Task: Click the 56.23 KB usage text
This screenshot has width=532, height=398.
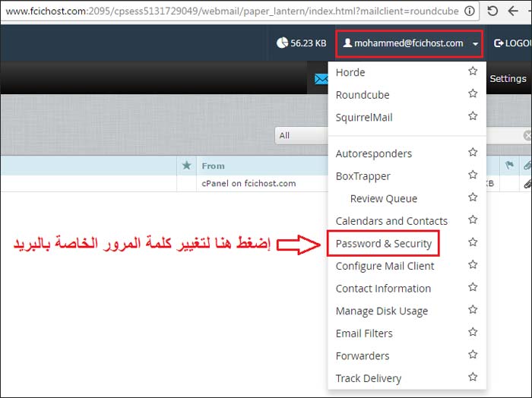Action: (308, 43)
